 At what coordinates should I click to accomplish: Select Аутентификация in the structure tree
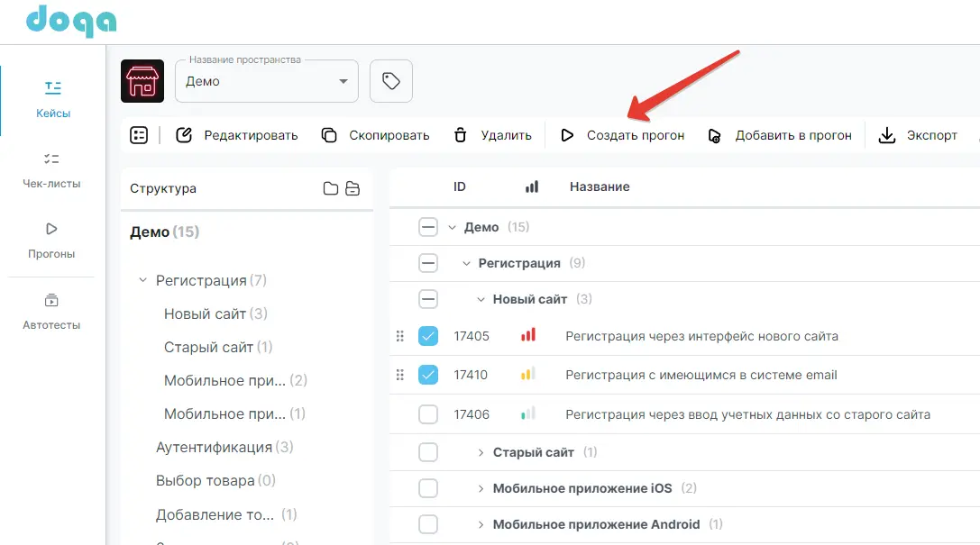tap(214, 446)
